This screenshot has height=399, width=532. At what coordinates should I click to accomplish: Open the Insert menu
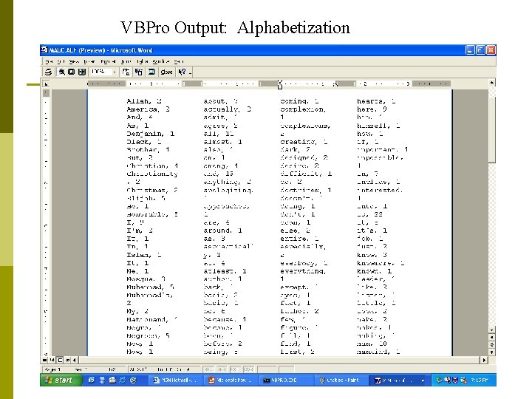coord(89,61)
